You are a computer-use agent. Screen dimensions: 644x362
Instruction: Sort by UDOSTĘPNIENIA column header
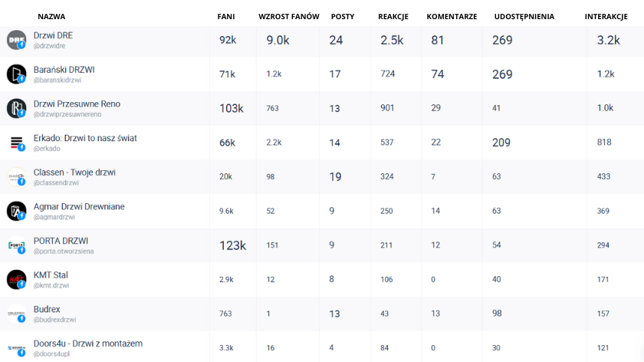click(524, 16)
